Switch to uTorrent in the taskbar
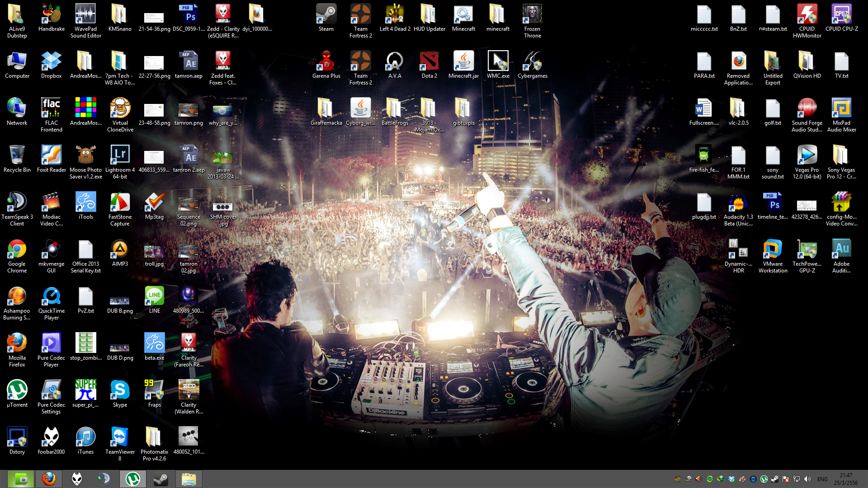 (133, 479)
